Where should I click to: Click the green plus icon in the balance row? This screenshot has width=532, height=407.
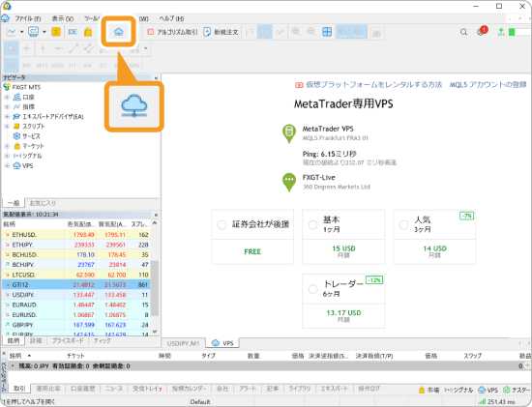click(x=527, y=365)
